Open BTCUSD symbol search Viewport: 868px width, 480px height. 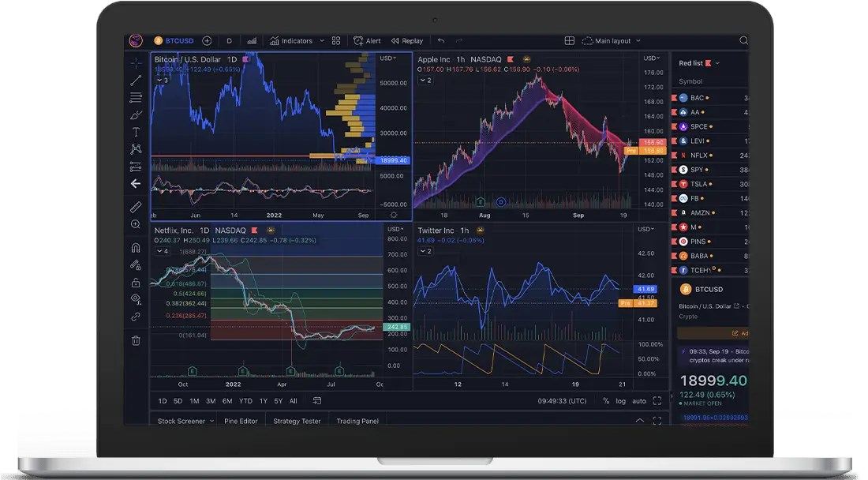pos(174,40)
